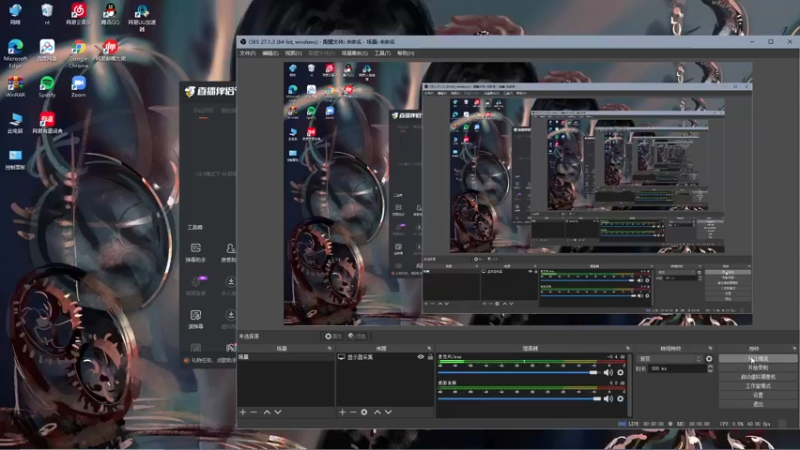
Task: Open the 桌面音频 mixer gear settings
Action: [620, 398]
